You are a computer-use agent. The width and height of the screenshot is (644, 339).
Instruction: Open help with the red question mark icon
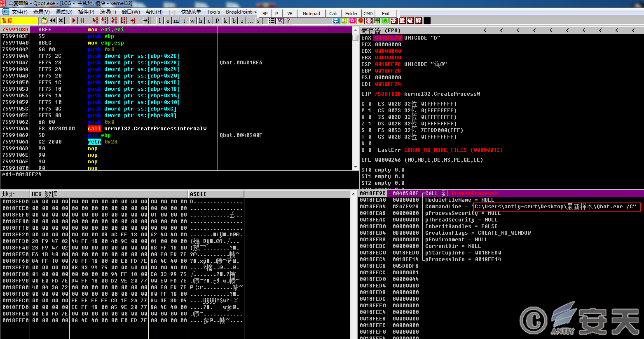pos(288,21)
